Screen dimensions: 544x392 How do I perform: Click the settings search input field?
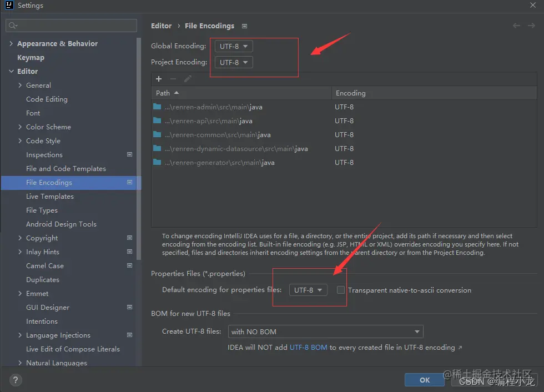71,26
